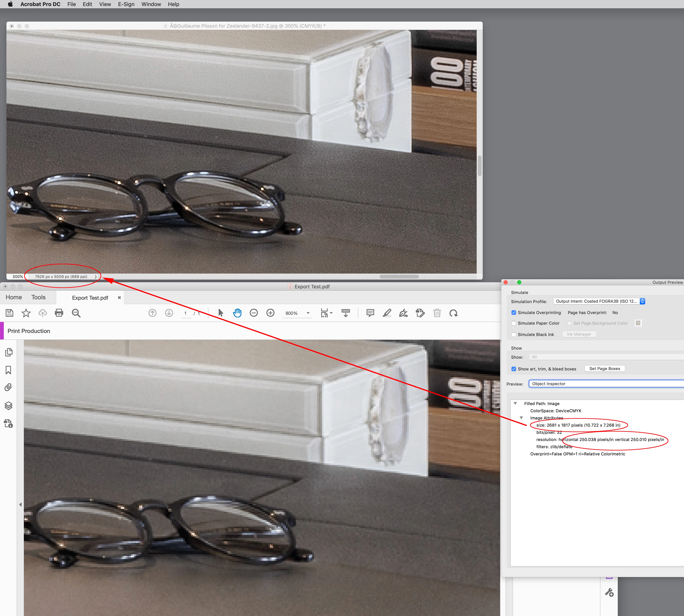Click the page number input field
The width and height of the screenshot is (684, 616).
click(185, 313)
